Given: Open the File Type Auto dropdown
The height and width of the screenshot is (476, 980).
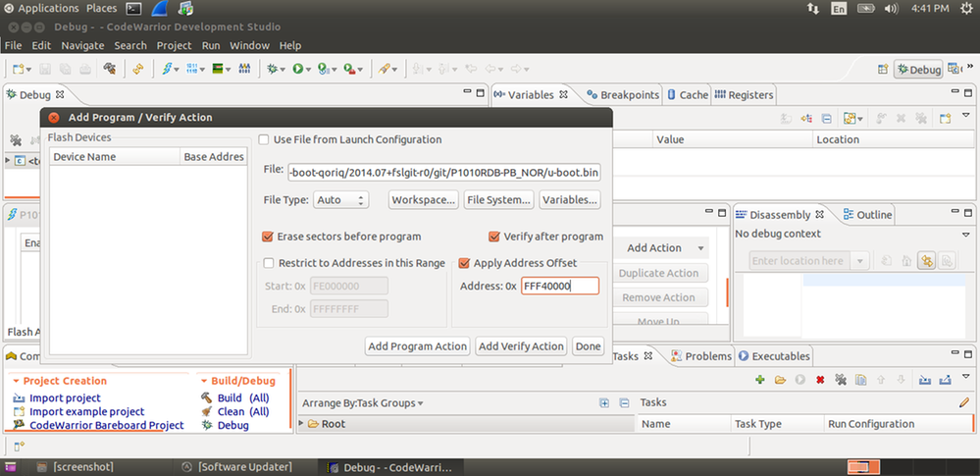Looking at the screenshot, I should (340, 200).
